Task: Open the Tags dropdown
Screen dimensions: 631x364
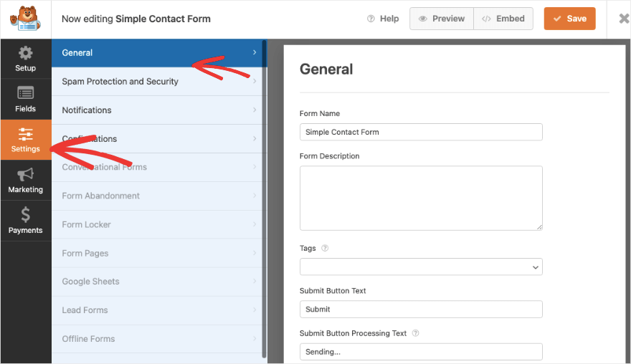Action: point(421,267)
